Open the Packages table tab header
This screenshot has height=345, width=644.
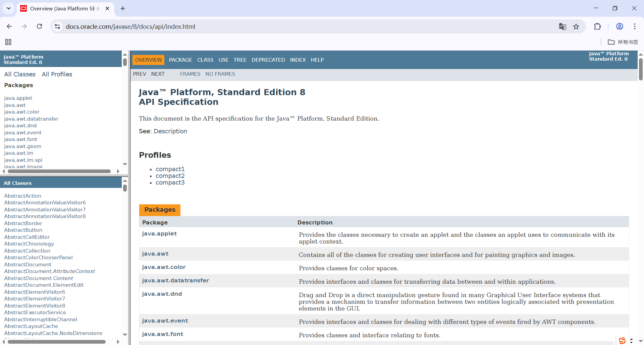point(160,210)
